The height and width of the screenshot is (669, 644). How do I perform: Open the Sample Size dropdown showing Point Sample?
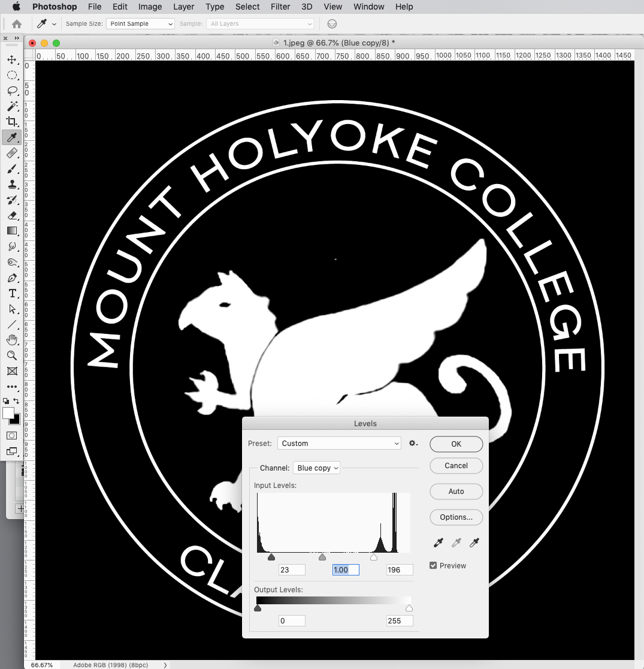coord(140,23)
